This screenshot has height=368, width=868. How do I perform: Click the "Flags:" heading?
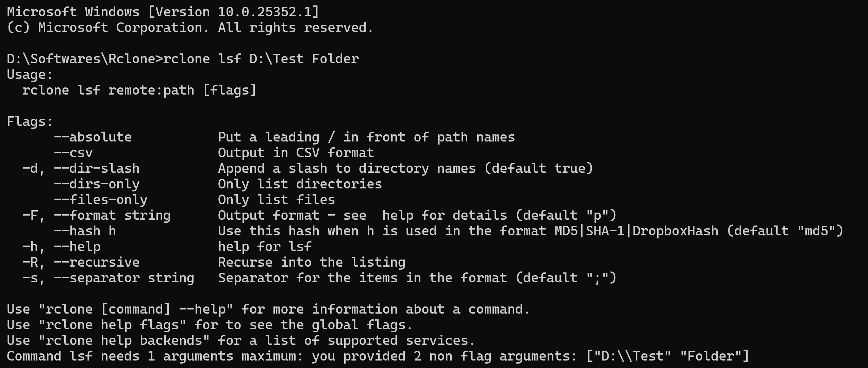(30, 121)
